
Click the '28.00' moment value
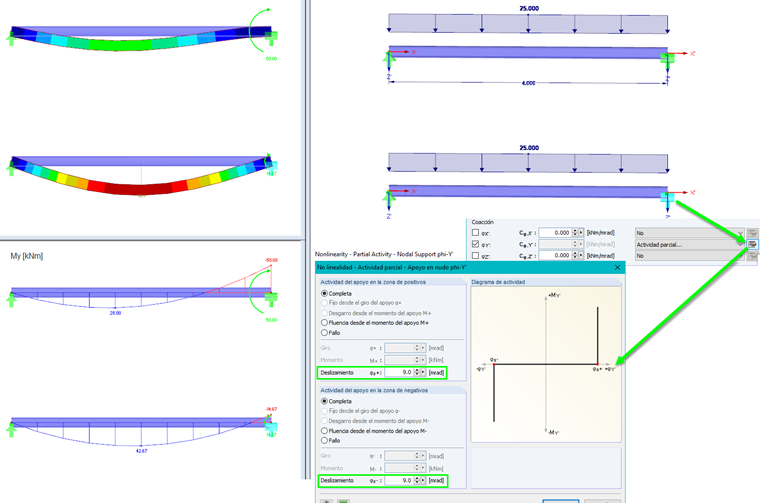pos(115,313)
